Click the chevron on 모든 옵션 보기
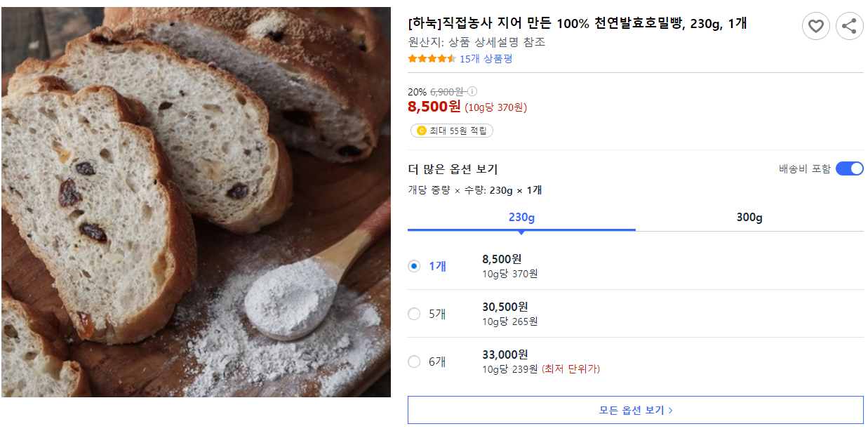The height and width of the screenshot is (431, 868). coord(670,411)
